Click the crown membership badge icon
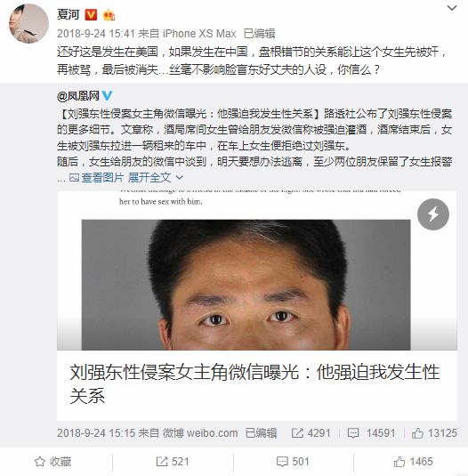The image size is (468, 476). point(109,14)
